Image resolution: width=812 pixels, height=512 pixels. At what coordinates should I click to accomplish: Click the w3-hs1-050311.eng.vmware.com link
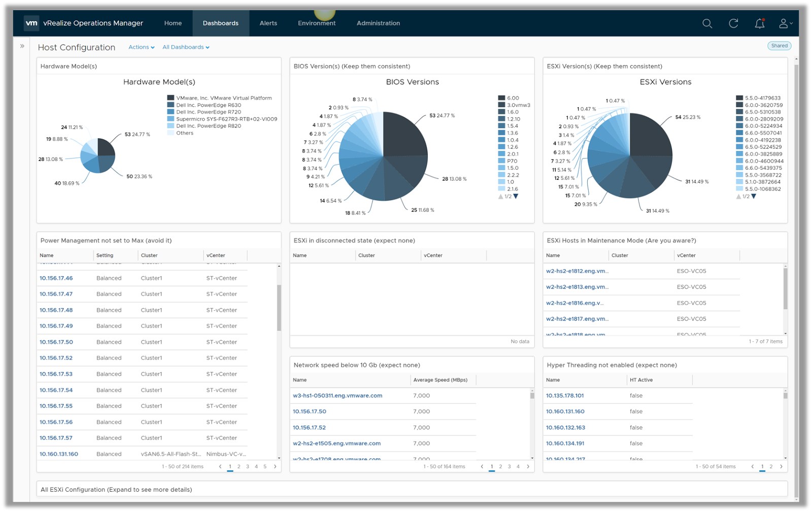[337, 395]
